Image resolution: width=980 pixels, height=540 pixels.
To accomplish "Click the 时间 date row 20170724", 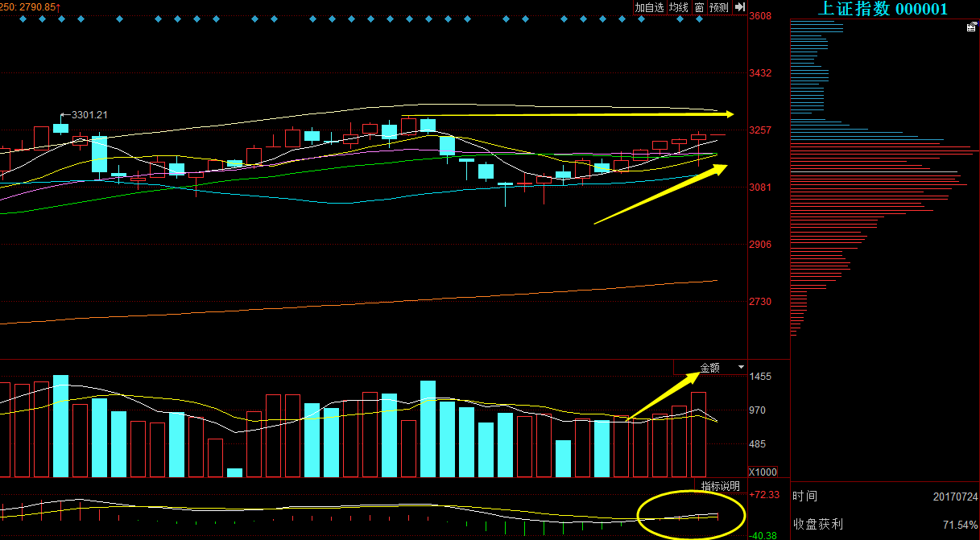I will click(884, 497).
